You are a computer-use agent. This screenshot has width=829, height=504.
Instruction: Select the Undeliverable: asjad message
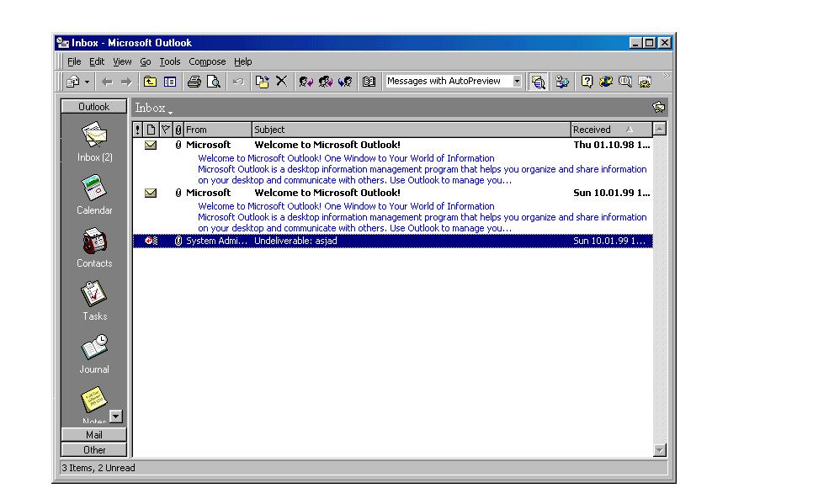point(393,241)
